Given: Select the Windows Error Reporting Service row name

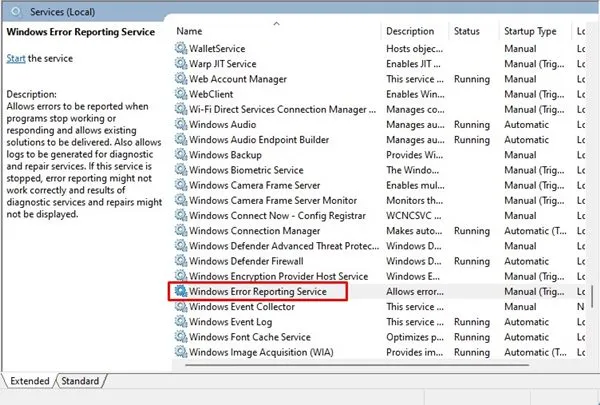Looking at the screenshot, I should tap(258, 291).
